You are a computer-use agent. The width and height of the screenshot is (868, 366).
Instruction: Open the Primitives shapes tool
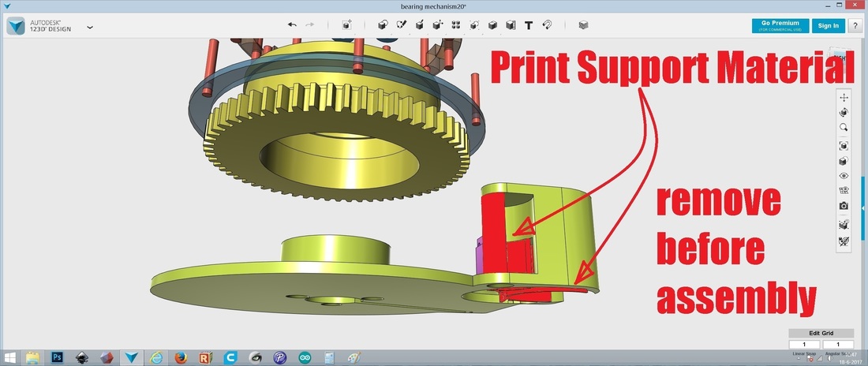383,25
